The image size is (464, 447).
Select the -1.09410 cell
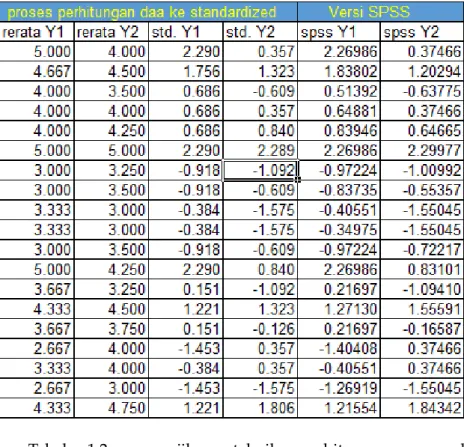click(422, 289)
